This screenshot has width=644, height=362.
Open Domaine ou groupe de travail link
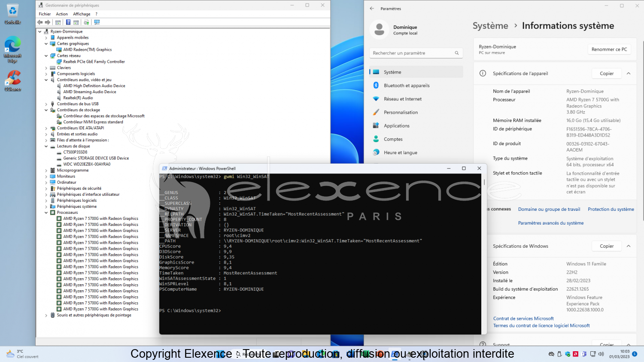[x=549, y=210]
